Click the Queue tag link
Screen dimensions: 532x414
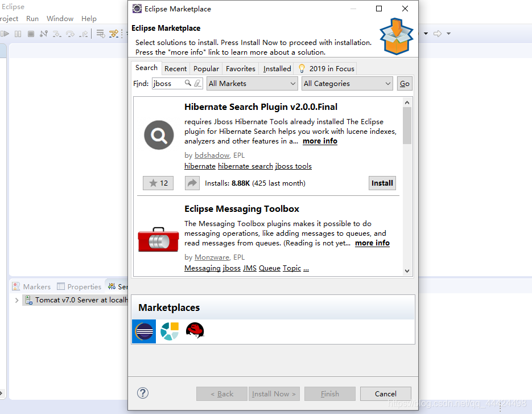pyautogui.click(x=270, y=268)
